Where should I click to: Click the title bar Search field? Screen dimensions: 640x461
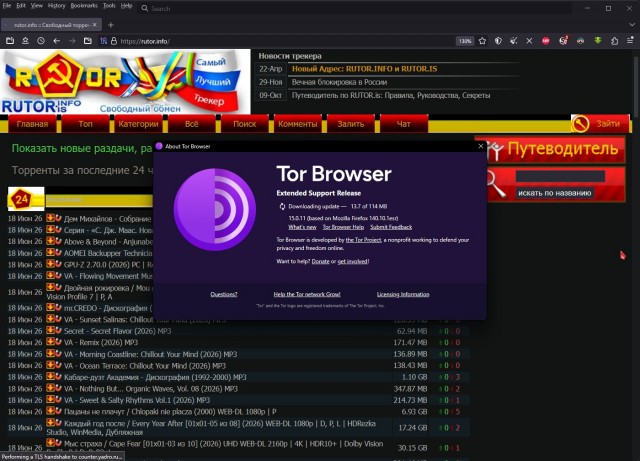click(355, 8)
